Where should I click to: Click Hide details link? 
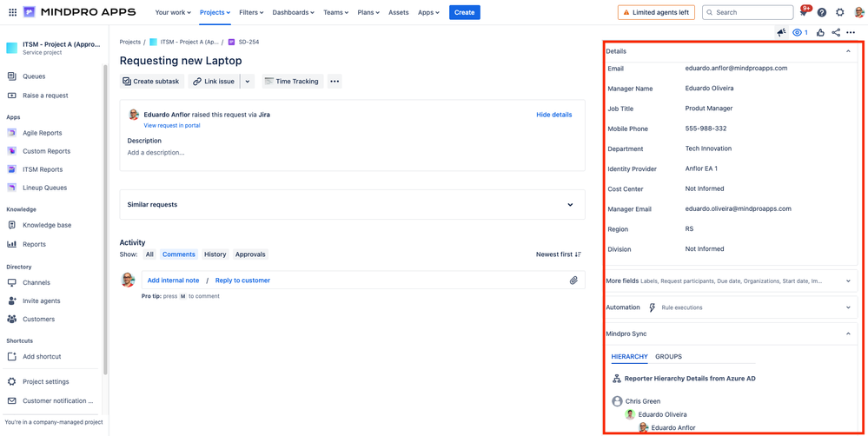[x=554, y=115]
